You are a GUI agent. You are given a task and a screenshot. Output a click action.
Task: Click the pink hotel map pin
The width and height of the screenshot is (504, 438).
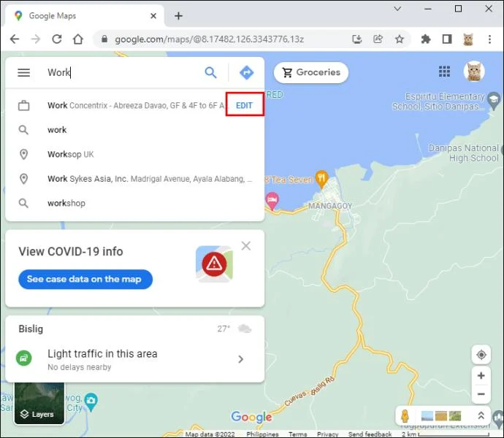point(272,200)
